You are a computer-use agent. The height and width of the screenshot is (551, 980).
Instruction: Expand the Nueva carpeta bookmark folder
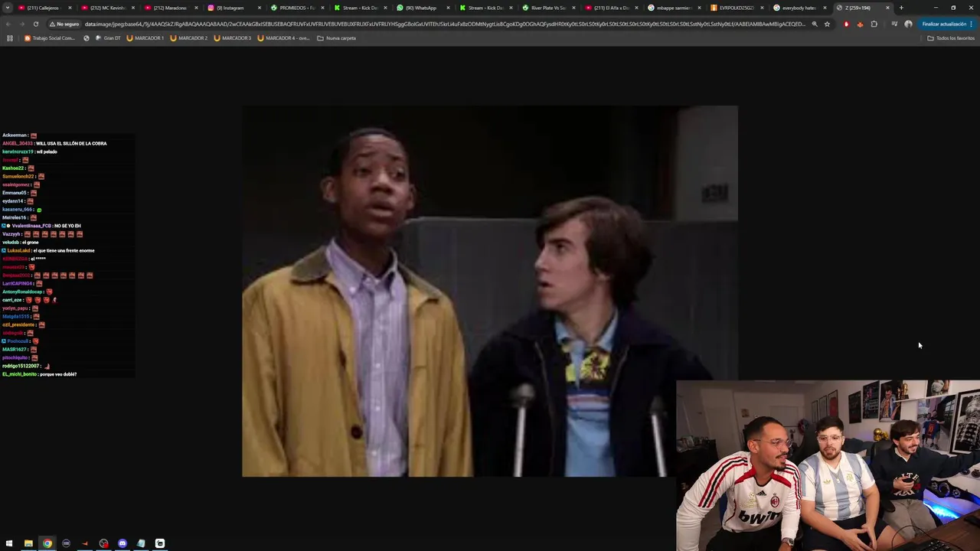pos(336,38)
